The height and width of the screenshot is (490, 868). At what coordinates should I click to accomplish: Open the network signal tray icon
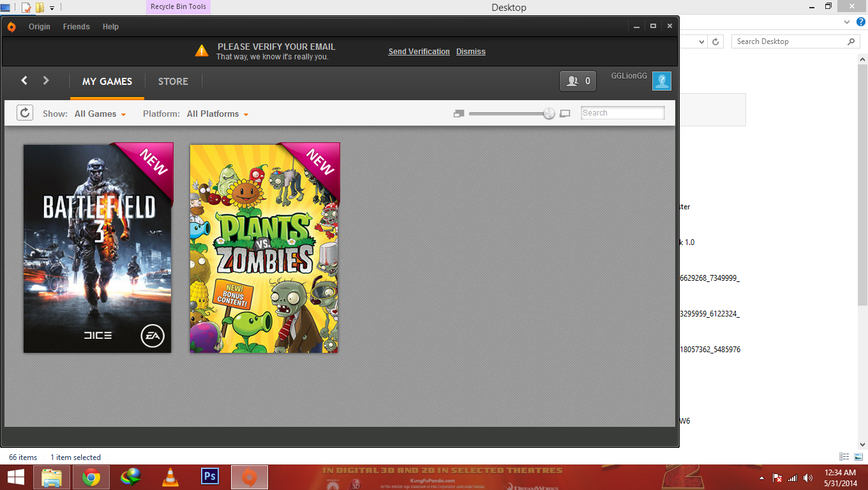[x=793, y=478]
